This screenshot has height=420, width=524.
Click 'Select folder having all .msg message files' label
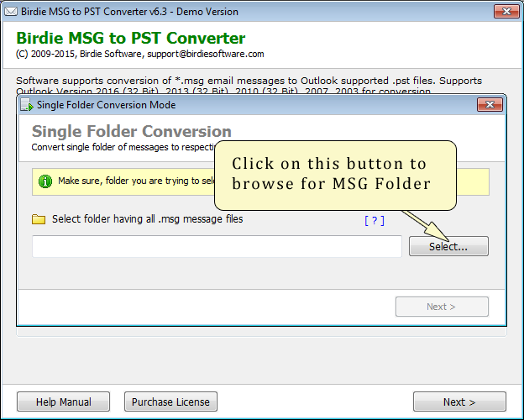click(148, 219)
